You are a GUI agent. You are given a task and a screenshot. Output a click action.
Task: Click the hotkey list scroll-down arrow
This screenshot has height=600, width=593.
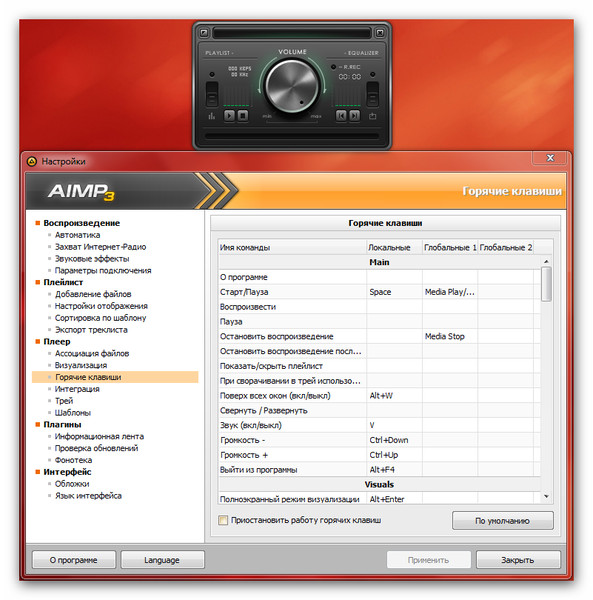pyautogui.click(x=546, y=496)
